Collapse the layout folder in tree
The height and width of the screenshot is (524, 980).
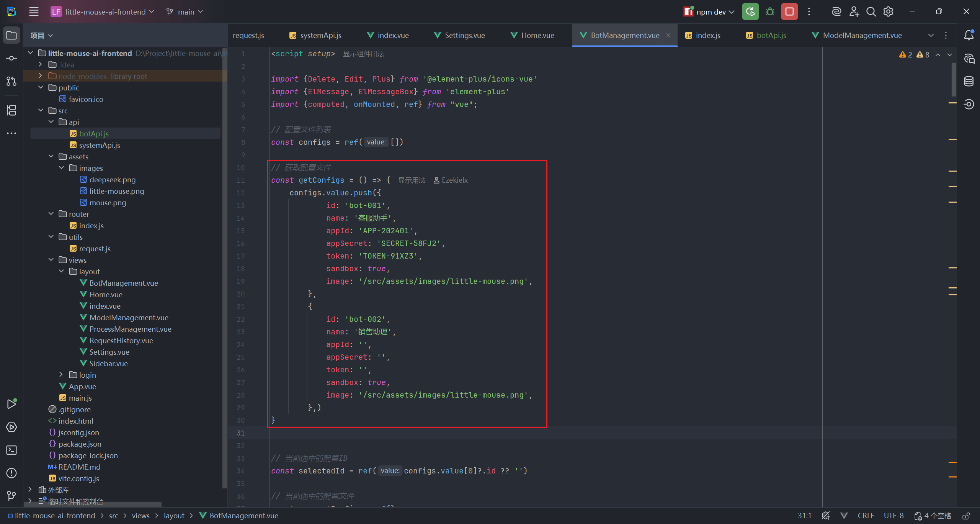click(61, 271)
